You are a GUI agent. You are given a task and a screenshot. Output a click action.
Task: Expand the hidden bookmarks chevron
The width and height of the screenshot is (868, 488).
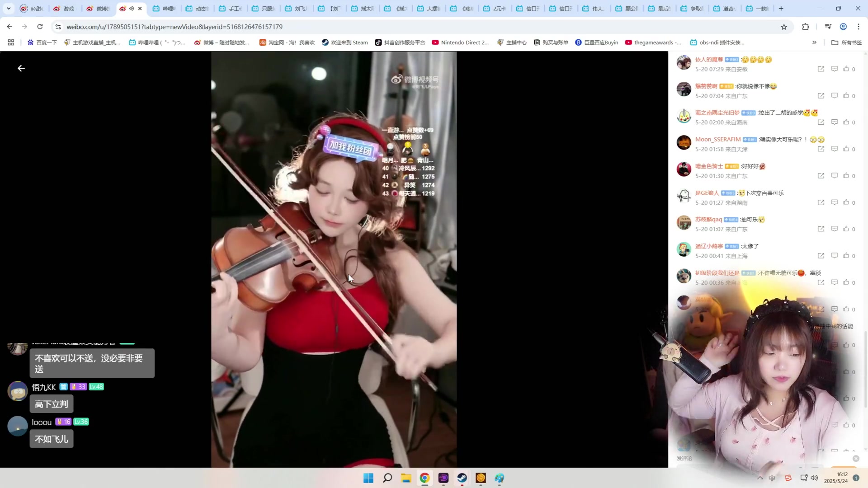[x=814, y=42]
